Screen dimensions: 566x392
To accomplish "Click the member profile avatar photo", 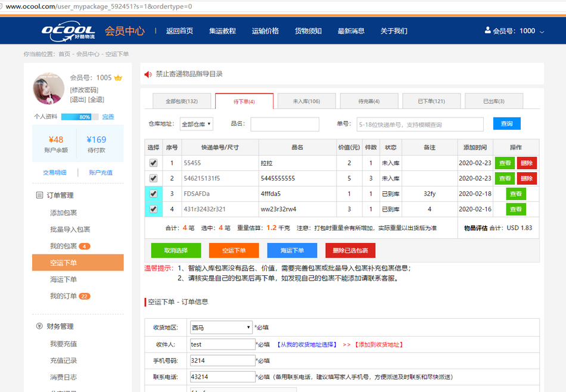I will 48,88.
